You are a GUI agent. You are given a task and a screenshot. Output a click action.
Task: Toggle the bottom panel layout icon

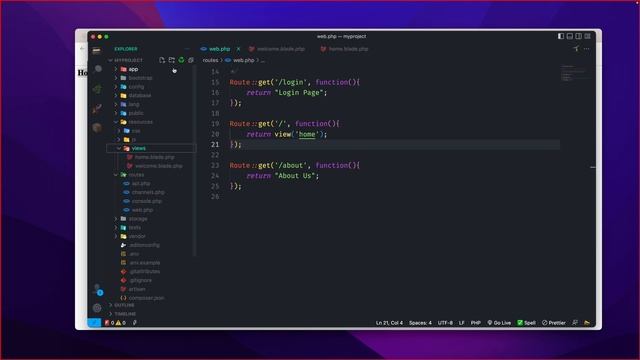[570, 36]
